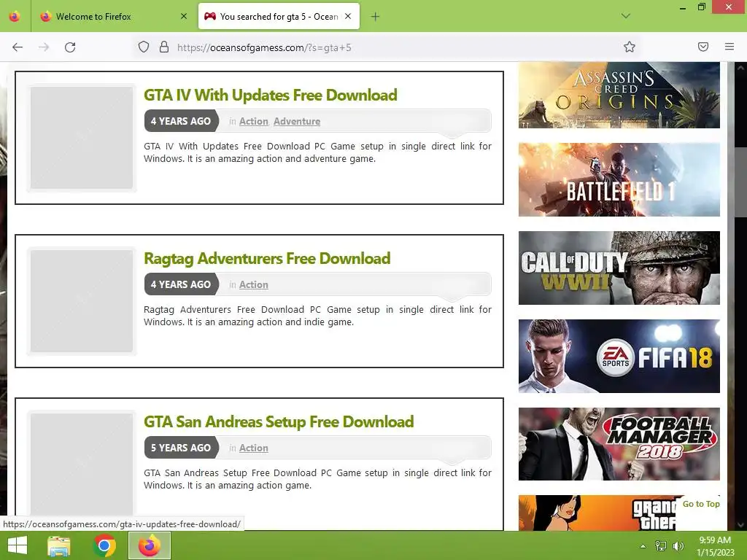Click the GTA IV post thumbnail placeholder
The height and width of the screenshot is (560, 747).
(x=82, y=138)
